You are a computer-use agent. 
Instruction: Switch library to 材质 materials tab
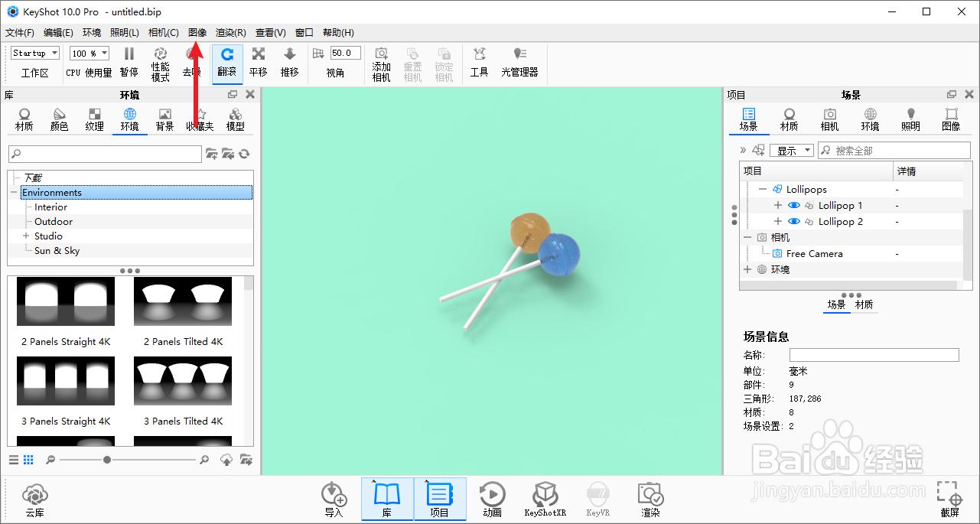(24, 119)
